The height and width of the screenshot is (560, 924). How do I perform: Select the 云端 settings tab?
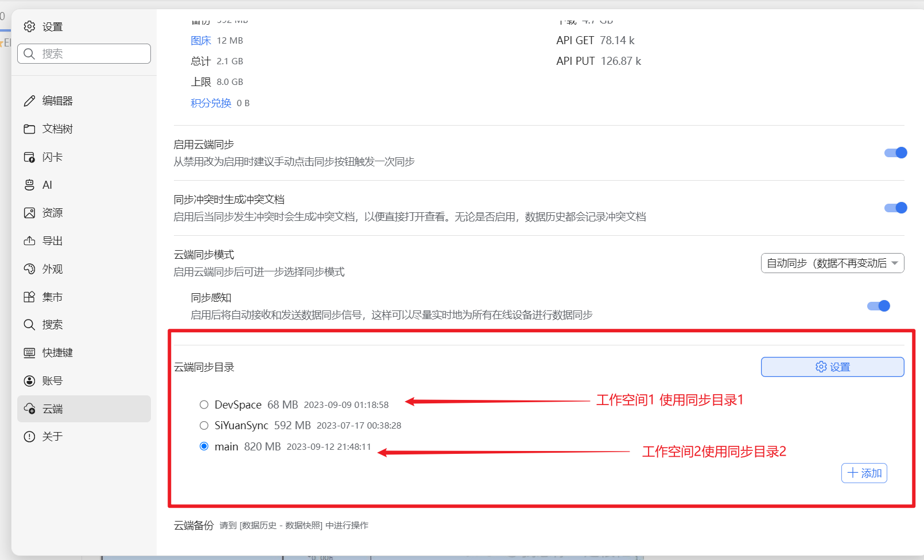(84, 409)
